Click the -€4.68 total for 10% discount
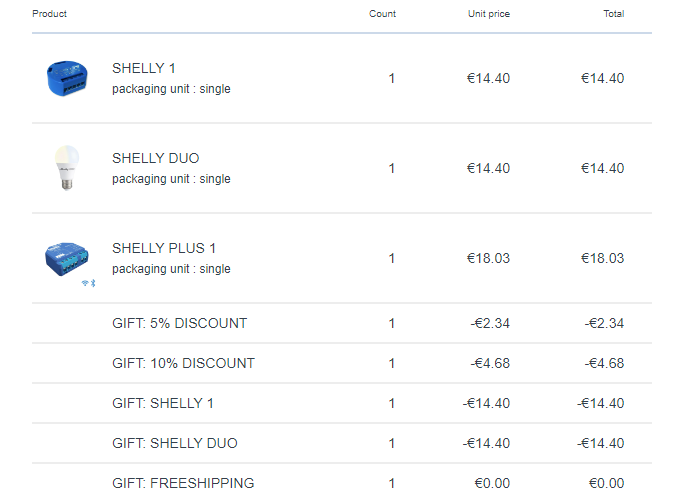This screenshot has width=691, height=499. click(x=605, y=363)
